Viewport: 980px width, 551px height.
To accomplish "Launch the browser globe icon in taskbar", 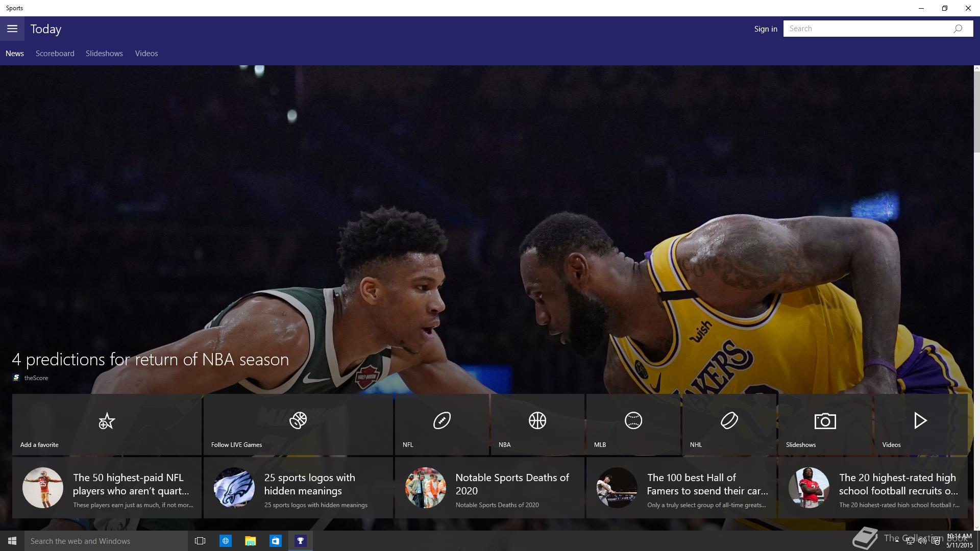I will point(225,541).
